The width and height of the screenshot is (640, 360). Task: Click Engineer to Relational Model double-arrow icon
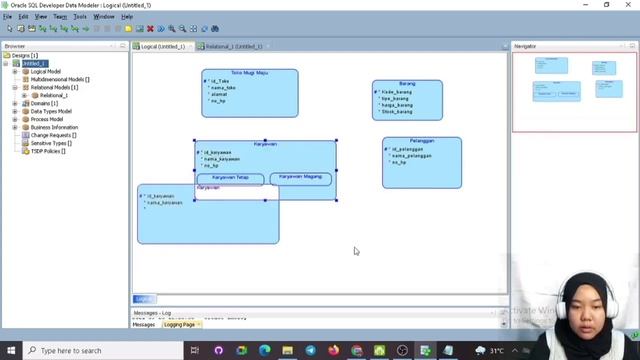click(x=161, y=29)
